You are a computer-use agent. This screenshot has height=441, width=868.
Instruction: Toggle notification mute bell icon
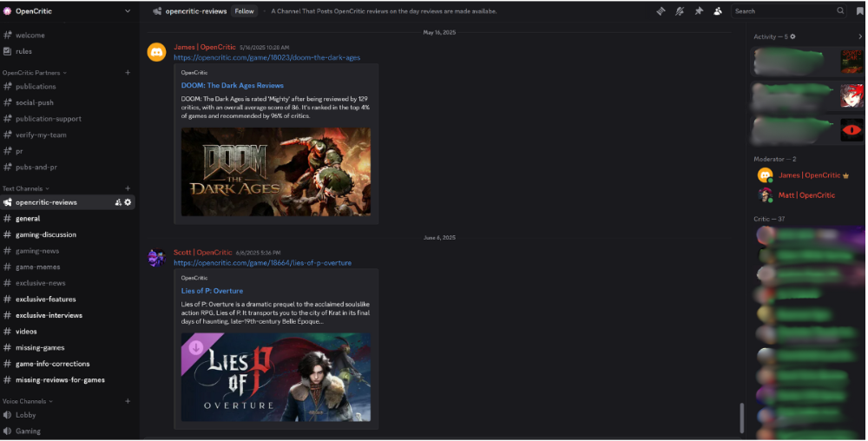680,11
